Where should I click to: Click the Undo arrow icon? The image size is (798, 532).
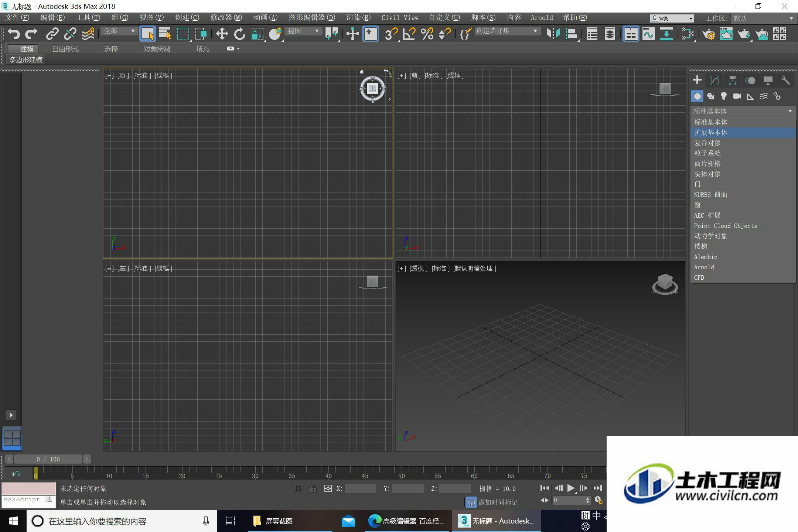14,34
